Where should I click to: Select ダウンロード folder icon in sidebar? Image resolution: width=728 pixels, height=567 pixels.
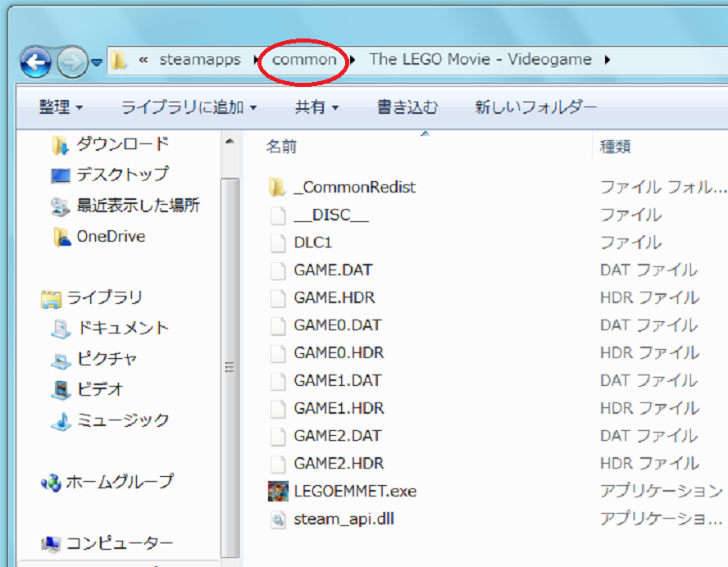(x=61, y=145)
